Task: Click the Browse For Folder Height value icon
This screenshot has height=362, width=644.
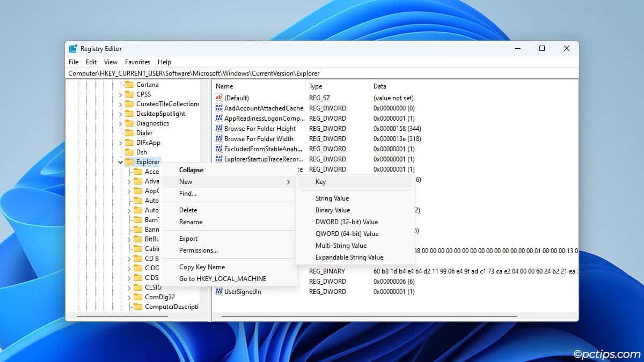Action: tap(218, 128)
